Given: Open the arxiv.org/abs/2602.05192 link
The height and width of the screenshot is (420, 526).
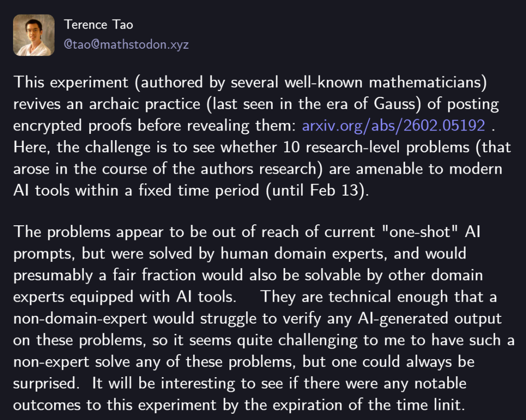Looking at the screenshot, I should [394, 125].
